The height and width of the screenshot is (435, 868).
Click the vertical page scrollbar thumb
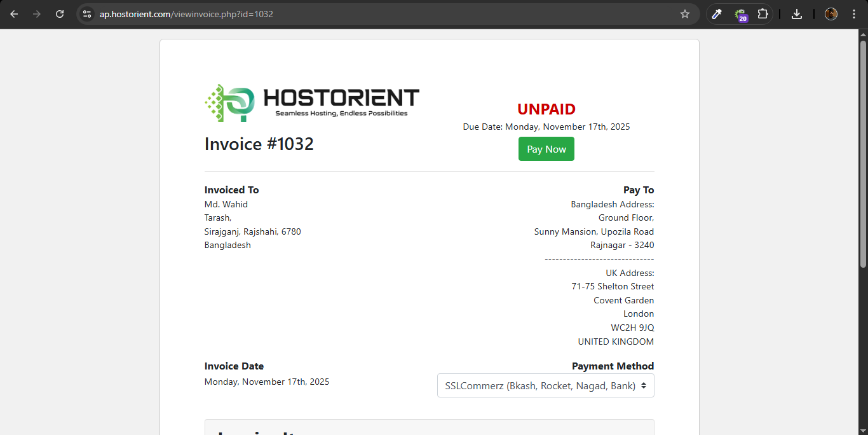tap(863, 153)
